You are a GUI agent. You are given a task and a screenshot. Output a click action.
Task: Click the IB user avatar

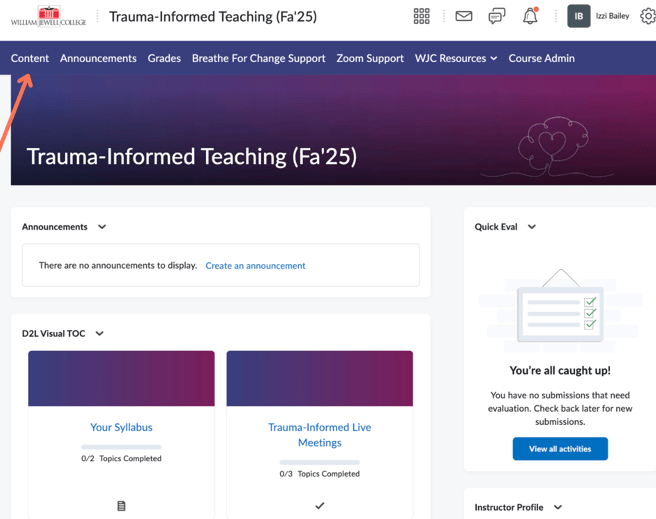pyautogui.click(x=579, y=16)
